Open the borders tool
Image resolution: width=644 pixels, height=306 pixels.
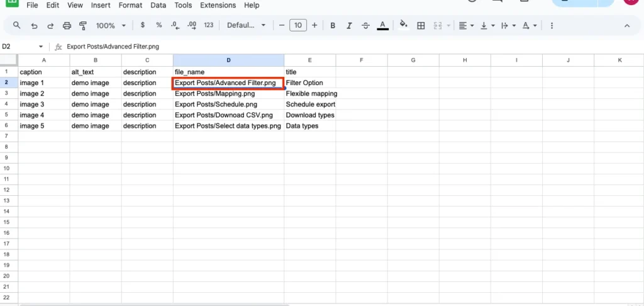(421, 26)
